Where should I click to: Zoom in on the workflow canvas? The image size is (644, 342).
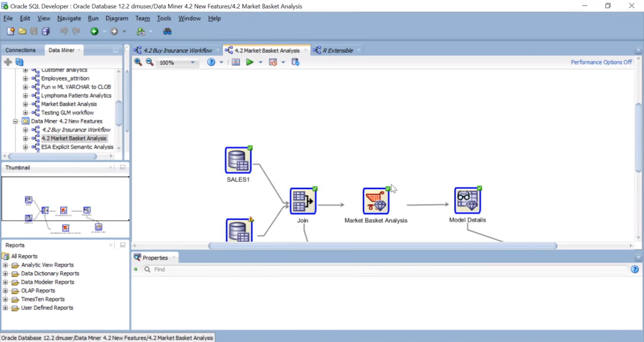(x=138, y=62)
